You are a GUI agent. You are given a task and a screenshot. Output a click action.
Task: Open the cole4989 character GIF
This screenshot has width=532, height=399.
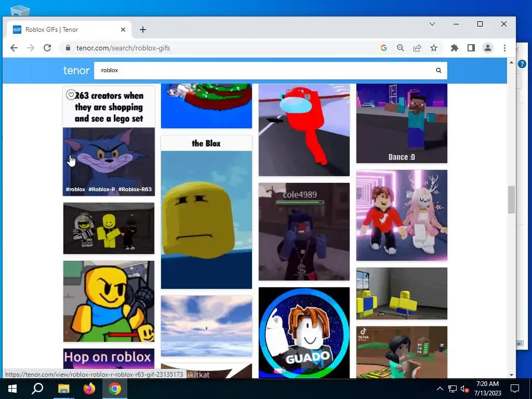[x=304, y=232]
